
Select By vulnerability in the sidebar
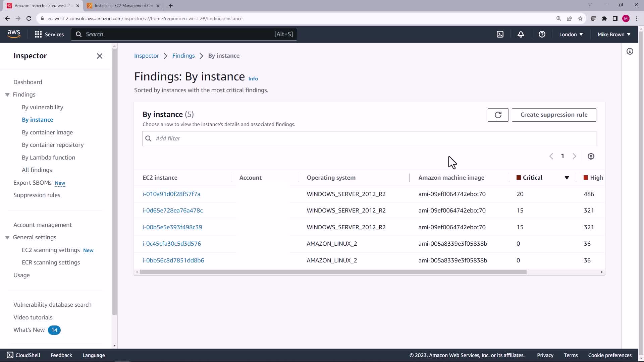[42, 107]
